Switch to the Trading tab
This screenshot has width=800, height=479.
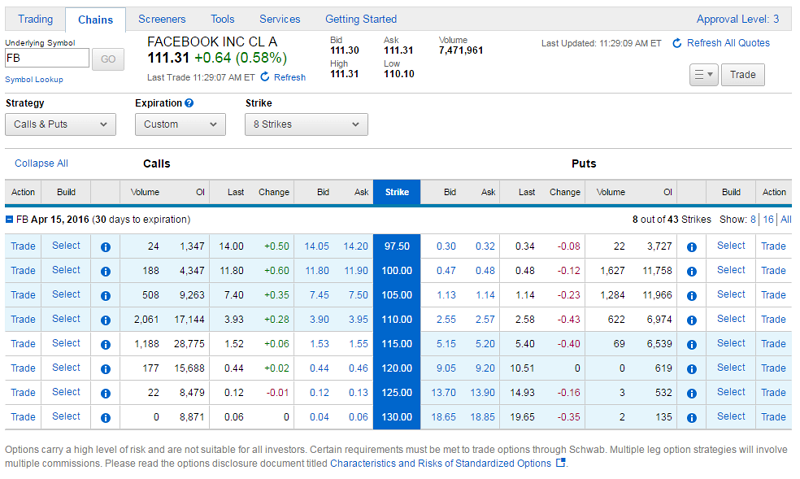coord(35,19)
